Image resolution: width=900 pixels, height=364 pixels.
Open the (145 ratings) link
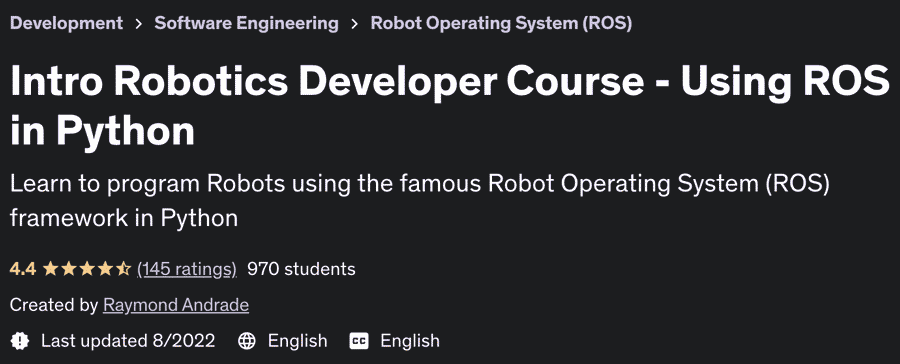pos(187,269)
